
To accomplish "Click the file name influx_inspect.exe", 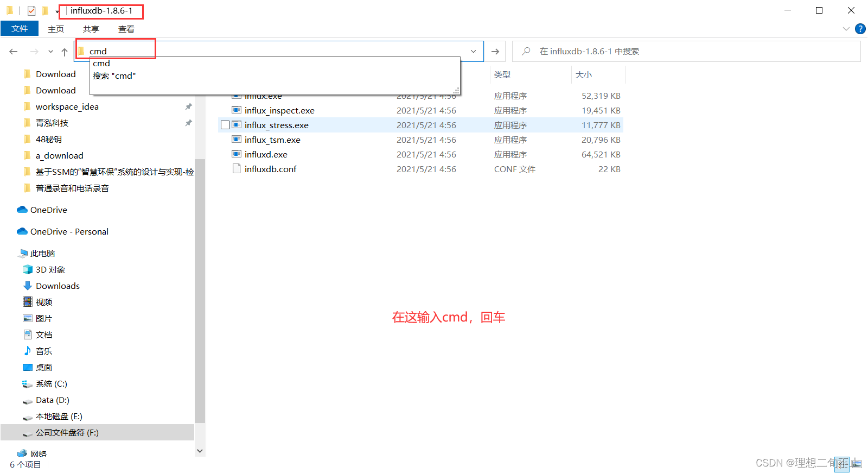I will pos(279,111).
